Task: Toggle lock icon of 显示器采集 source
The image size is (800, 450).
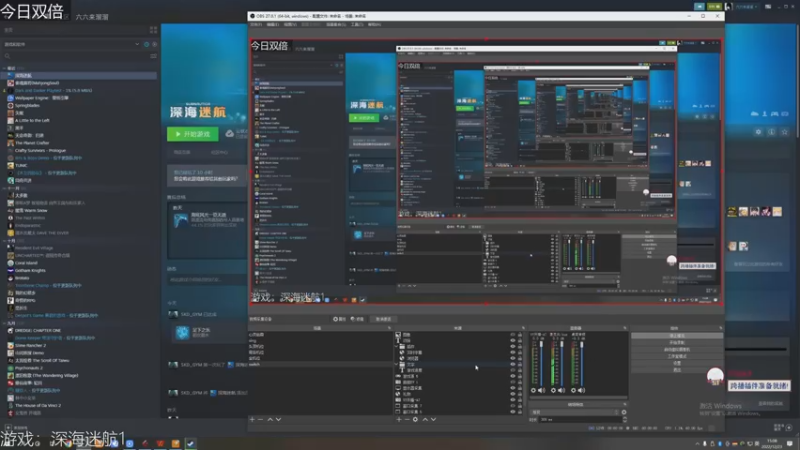Action: [520, 388]
